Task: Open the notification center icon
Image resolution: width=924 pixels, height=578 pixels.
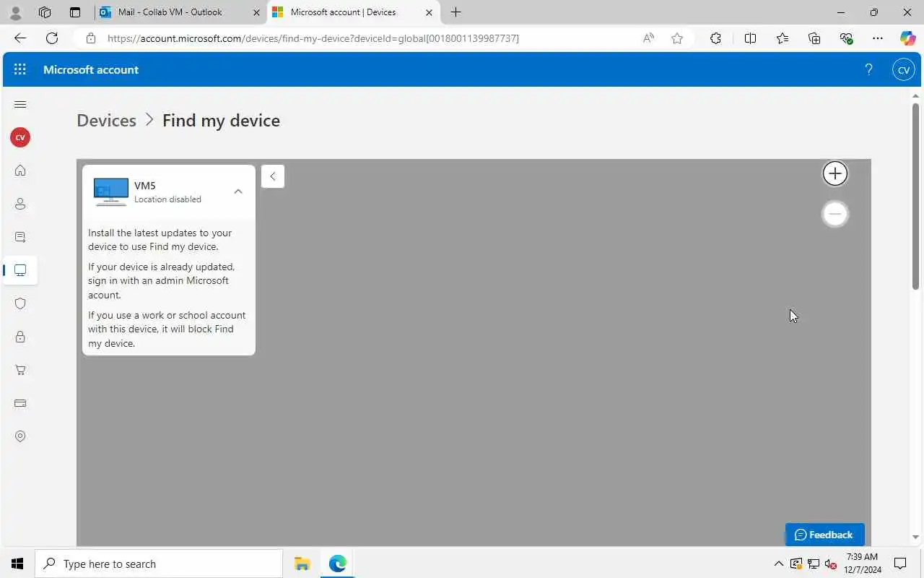Action: (900, 564)
